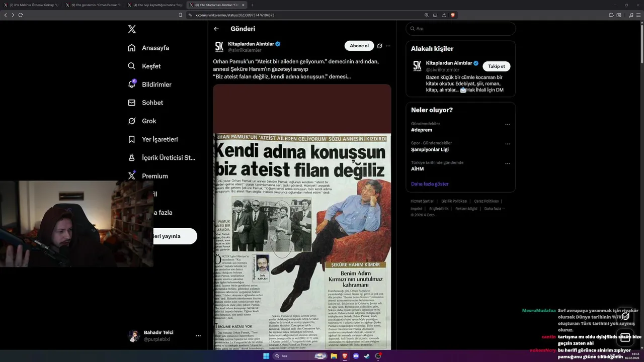Viewport: 644px width, 362px height.
Task: Open more options for AİHM trend
Action: (507, 163)
